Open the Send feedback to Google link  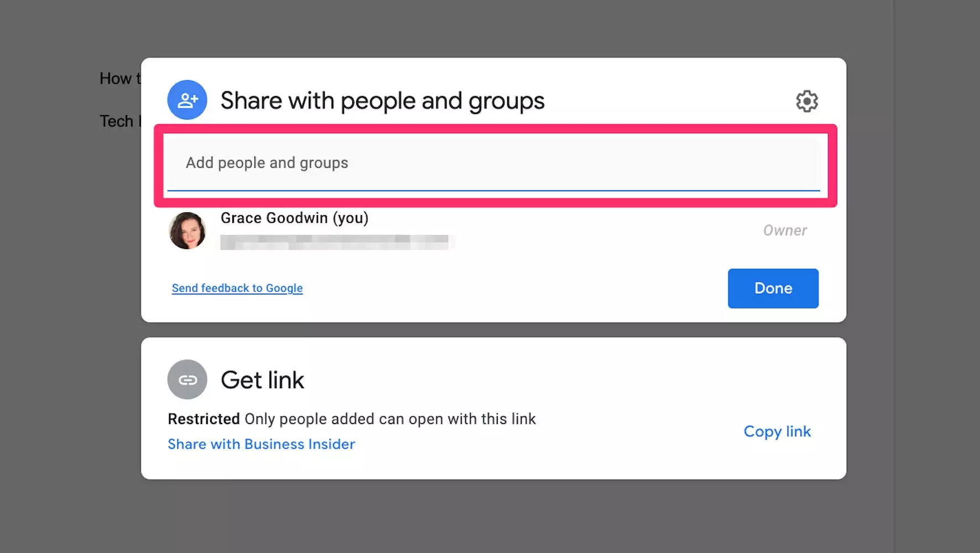[x=237, y=288]
